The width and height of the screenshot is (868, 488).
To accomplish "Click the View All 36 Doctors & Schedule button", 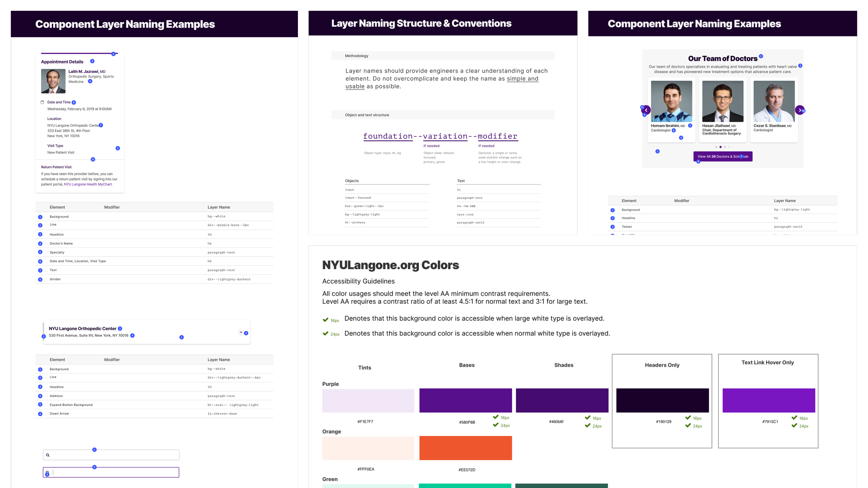I will (723, 157).
